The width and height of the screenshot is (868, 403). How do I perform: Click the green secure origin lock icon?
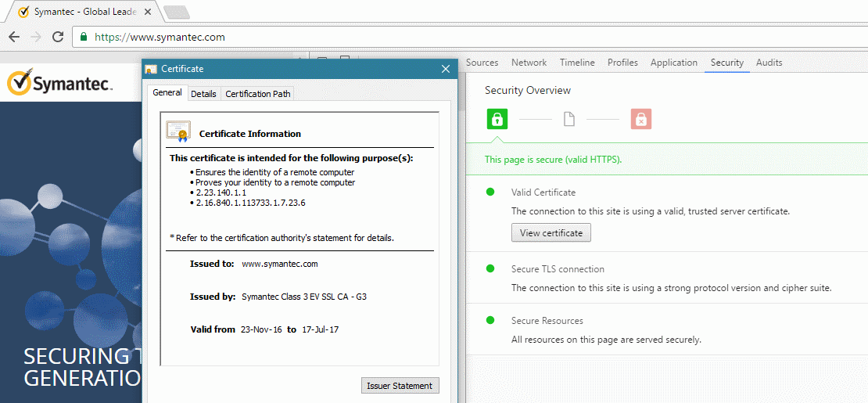[x=497, y=119]
